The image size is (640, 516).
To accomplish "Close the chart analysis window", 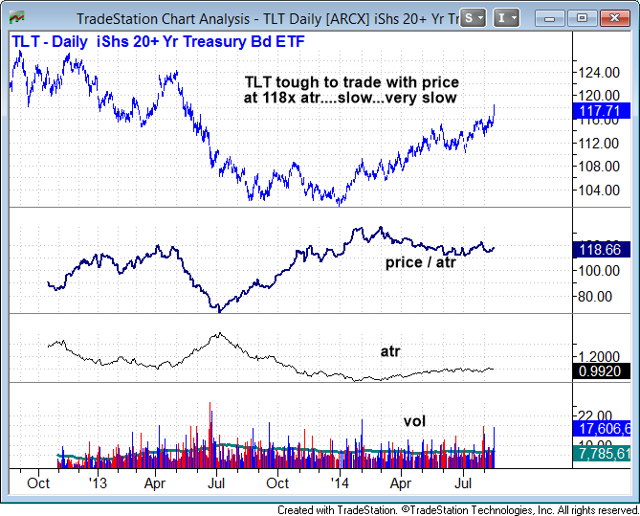I will (x=614, y=18).
